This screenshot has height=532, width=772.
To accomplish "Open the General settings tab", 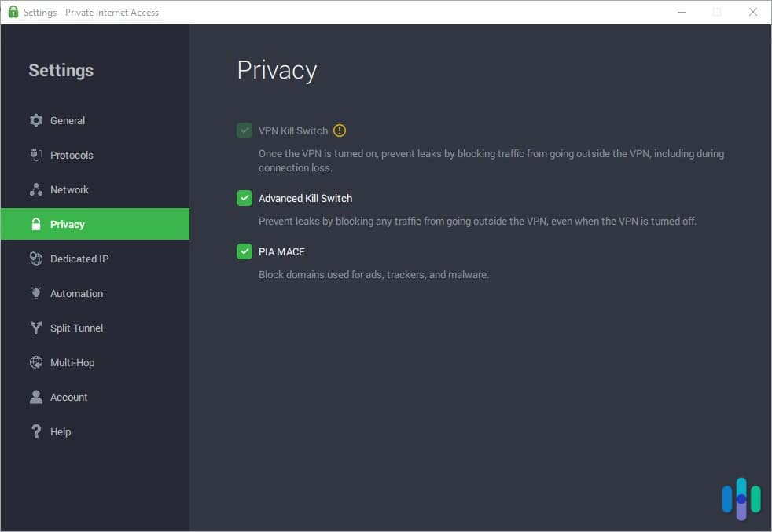I will [x=95, y=120].
